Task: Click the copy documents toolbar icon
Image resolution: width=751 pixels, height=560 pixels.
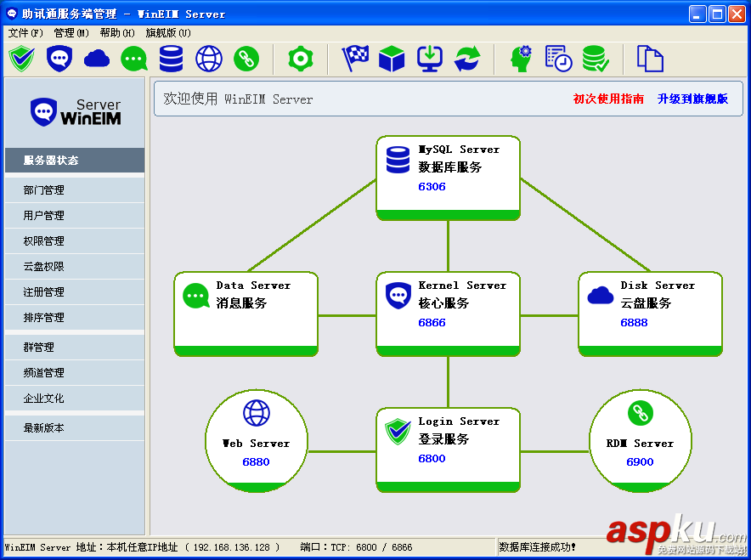Action: [650, 59]
